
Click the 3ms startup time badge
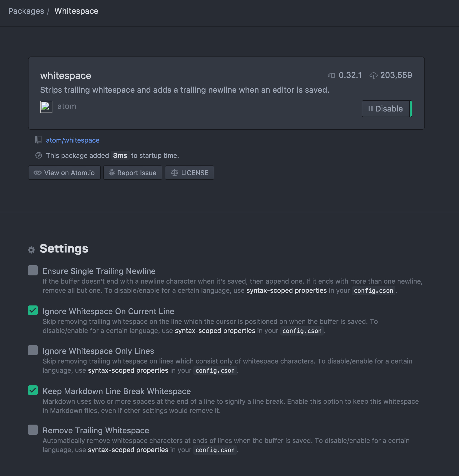120,156
